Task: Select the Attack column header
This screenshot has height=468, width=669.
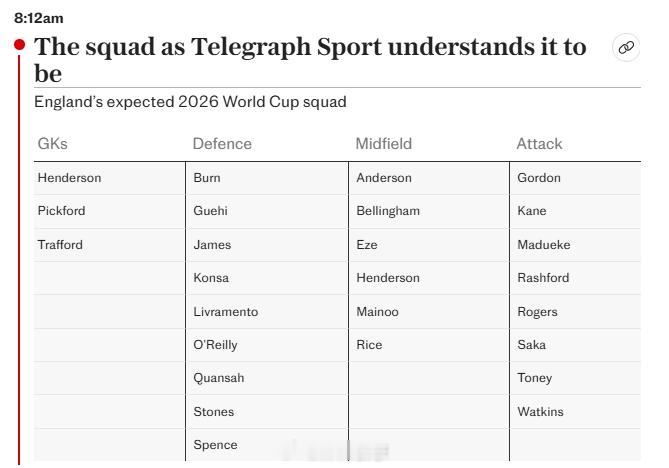Action: tap(539, 144)
